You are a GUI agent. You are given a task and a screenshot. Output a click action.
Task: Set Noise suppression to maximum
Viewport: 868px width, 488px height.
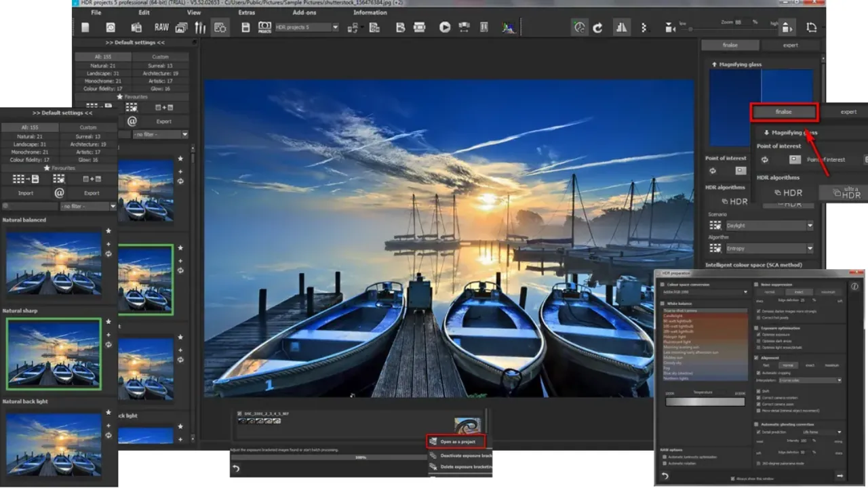click(x=828, y=292)
